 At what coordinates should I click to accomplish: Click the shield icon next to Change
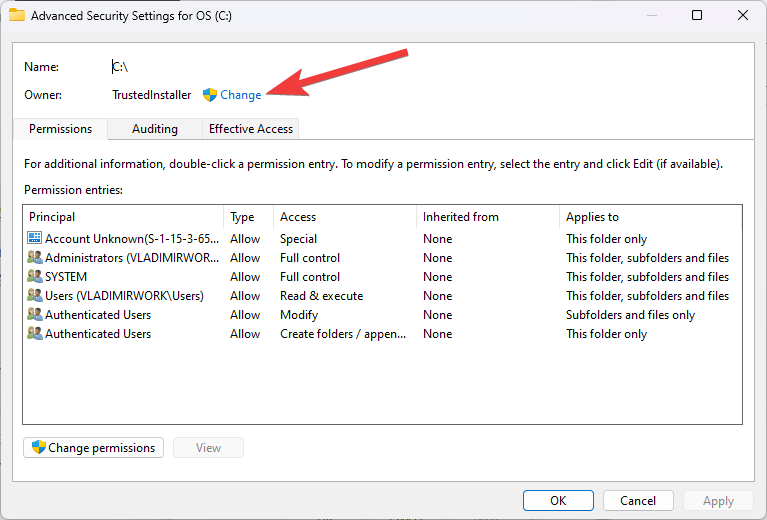210,95
